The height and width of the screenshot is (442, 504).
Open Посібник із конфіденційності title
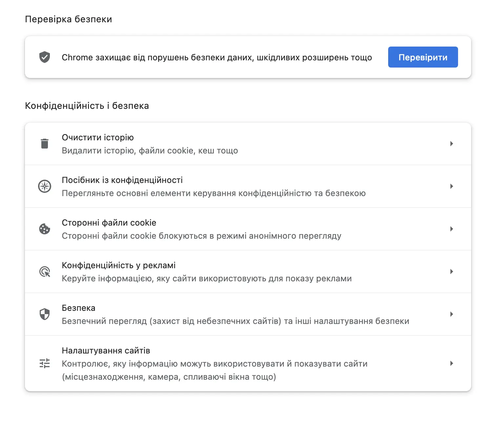point(122,180)
